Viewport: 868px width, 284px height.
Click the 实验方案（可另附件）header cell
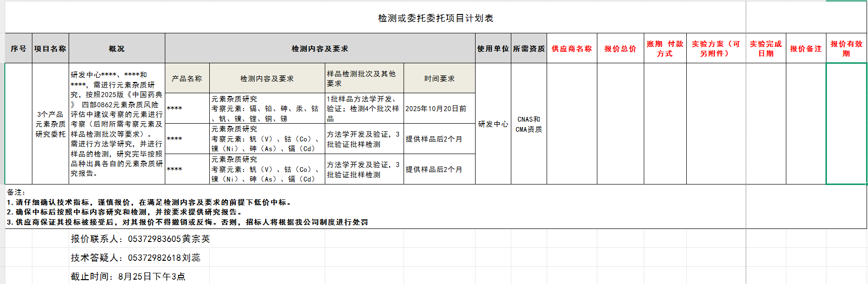(716, 48)
